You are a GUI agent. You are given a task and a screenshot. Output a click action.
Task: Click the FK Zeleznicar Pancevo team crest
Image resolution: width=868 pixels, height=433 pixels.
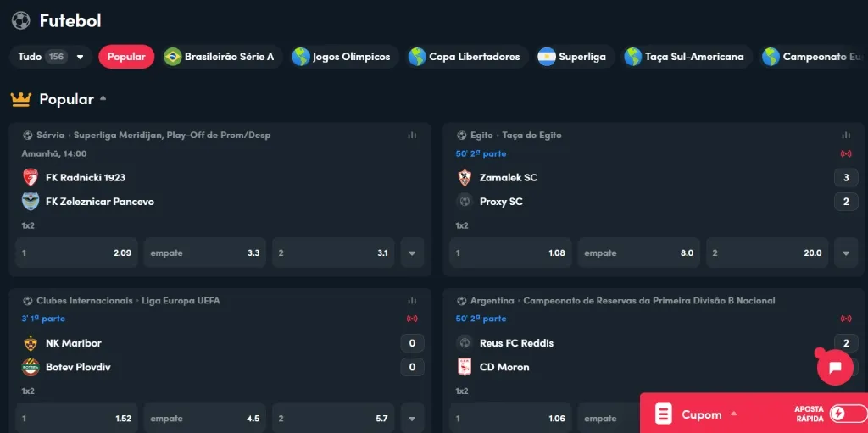tap(31, 201)
